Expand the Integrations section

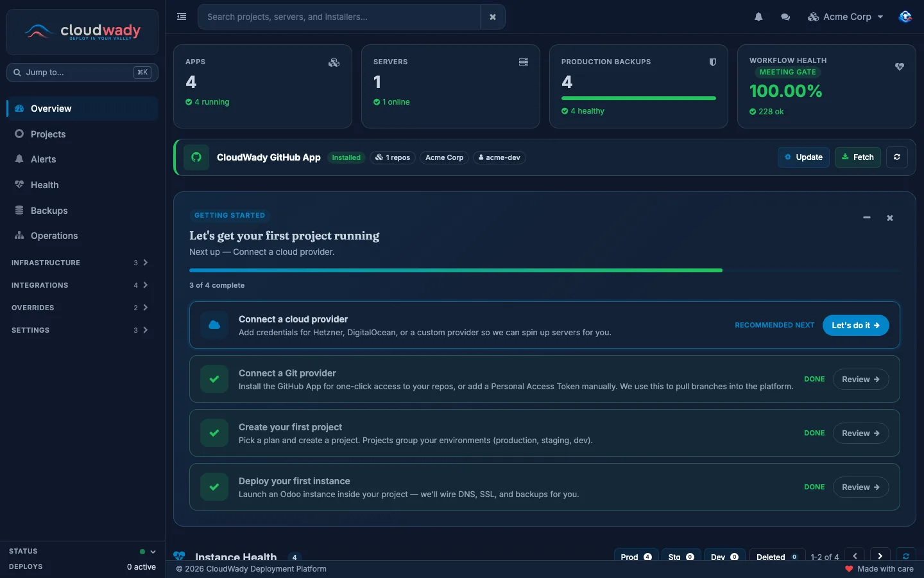[x=82, y=285]
